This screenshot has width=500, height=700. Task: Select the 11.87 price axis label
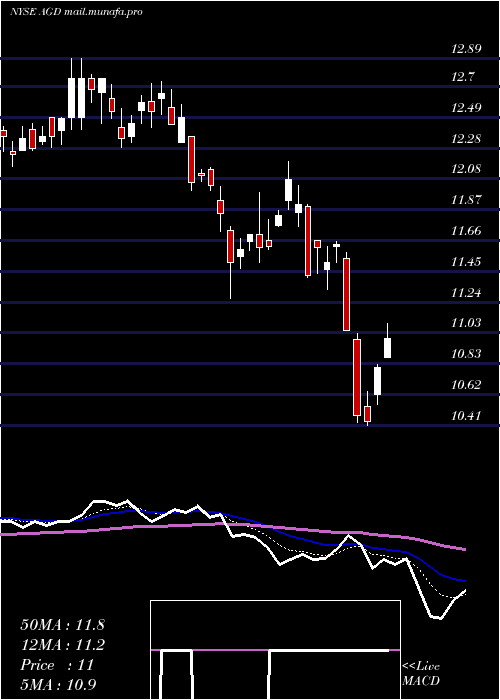[466, 200]
